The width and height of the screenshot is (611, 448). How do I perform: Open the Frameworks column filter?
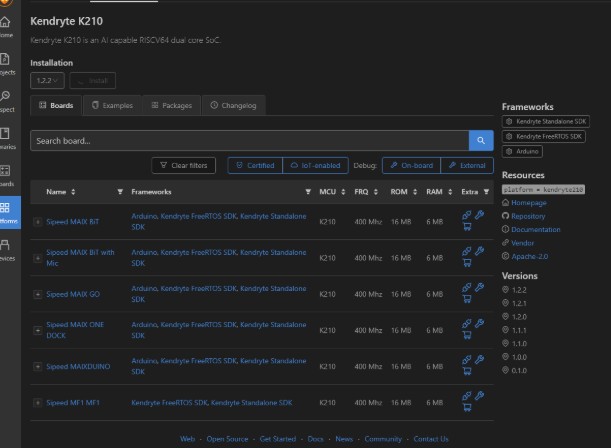click(x=308, y=192)
